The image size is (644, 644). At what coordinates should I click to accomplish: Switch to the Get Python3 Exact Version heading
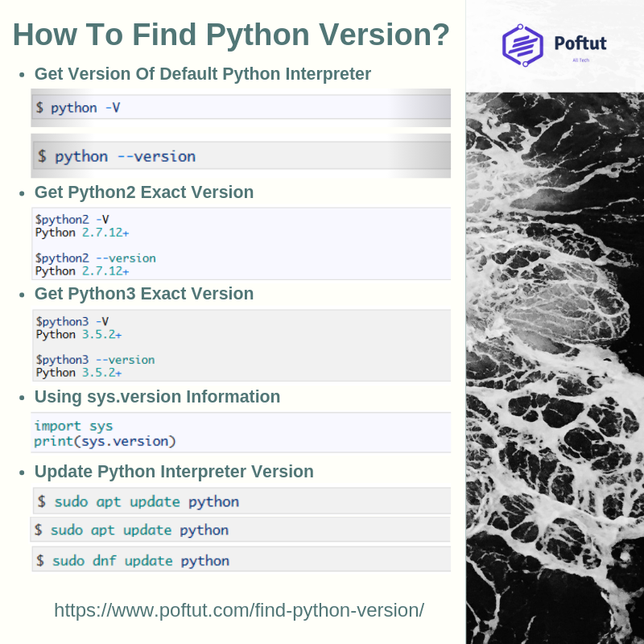coord(143,293)
